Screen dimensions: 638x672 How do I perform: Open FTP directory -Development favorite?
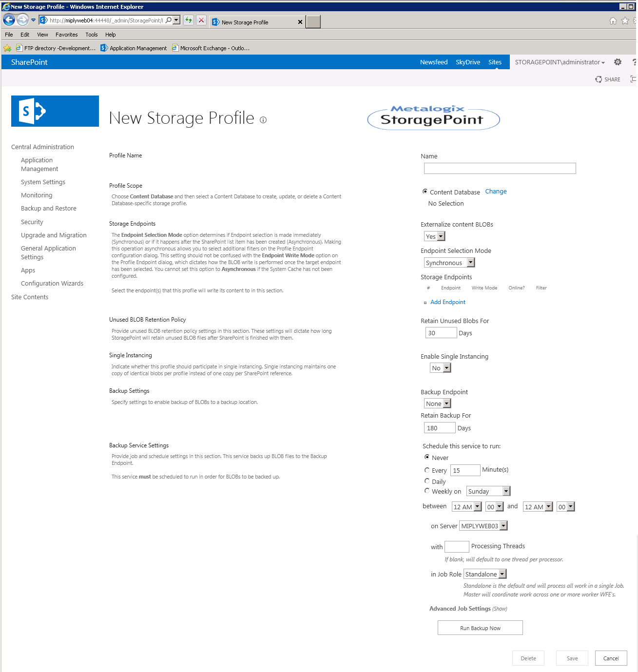click(55, 48)
